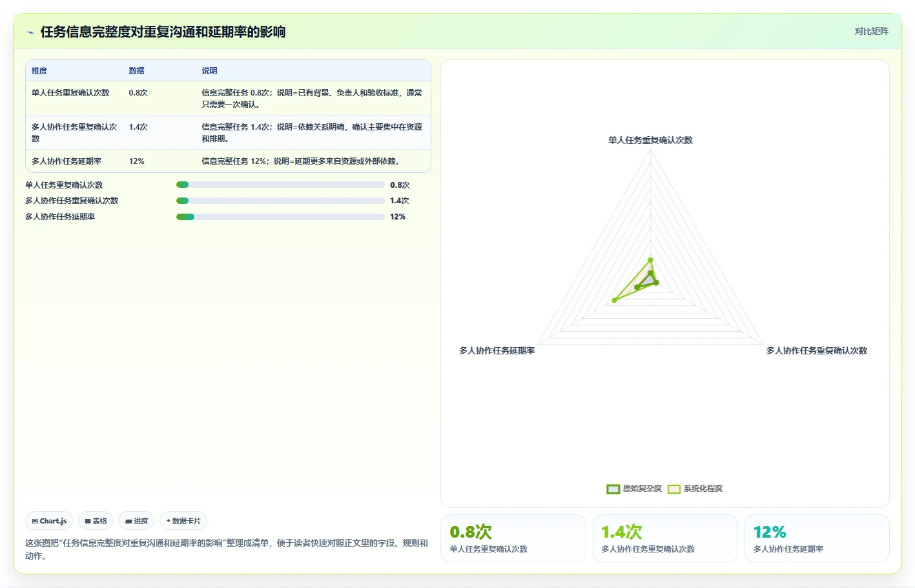Click the progress bar for 单人任务重复确认次数
Image resolution: width=915 pixels, height=588 pixels.
click(x=280, y=185)
